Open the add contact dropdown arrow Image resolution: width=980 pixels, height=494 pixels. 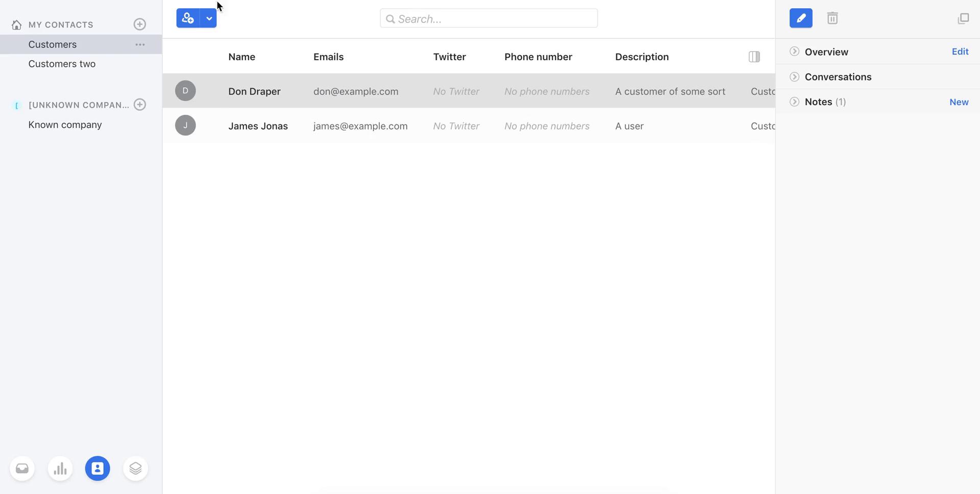209,18
